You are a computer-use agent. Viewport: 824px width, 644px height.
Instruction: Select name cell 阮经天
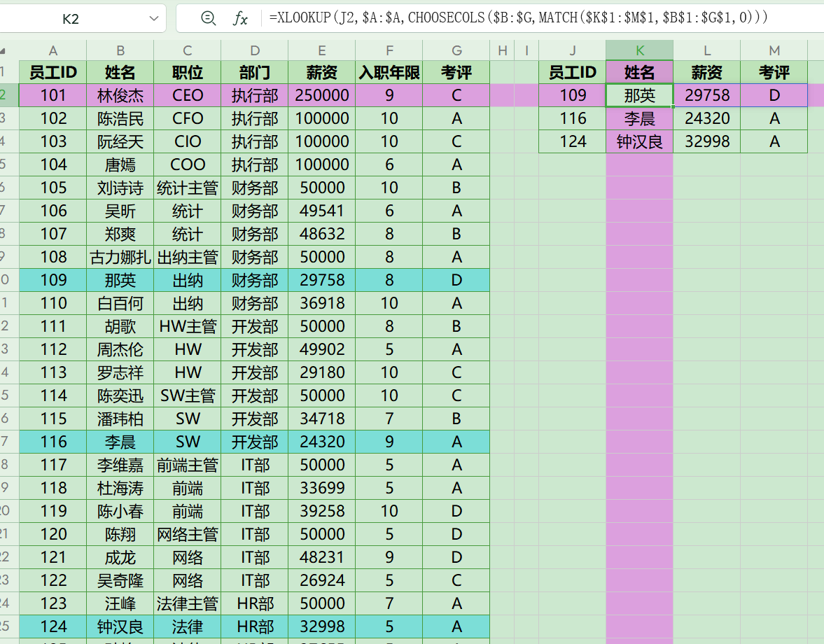(120, 141)
